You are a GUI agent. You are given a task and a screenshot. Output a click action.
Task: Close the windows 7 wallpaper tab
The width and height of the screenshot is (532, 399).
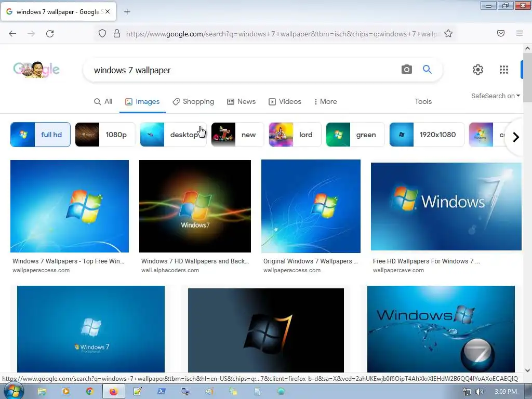coord(108,11)
